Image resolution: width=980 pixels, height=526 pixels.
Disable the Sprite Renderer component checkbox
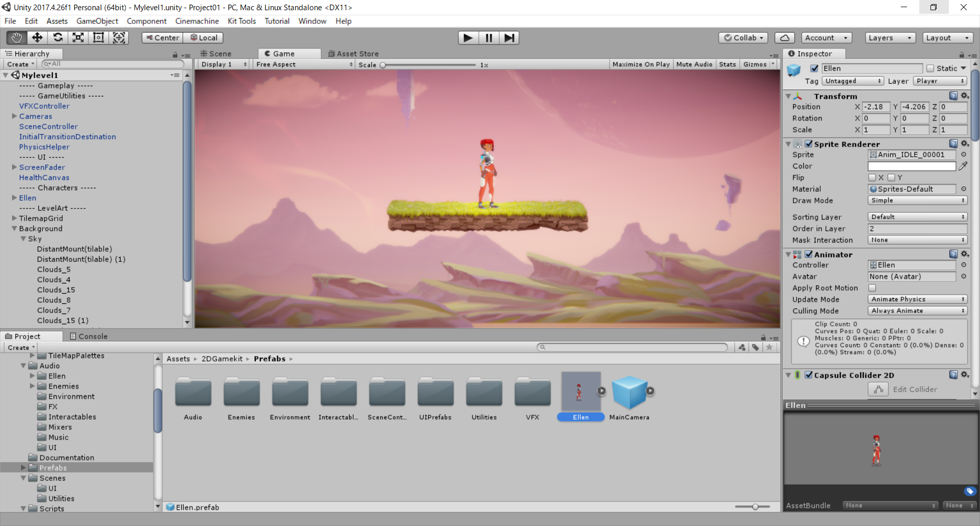click(x=808, y=144)
